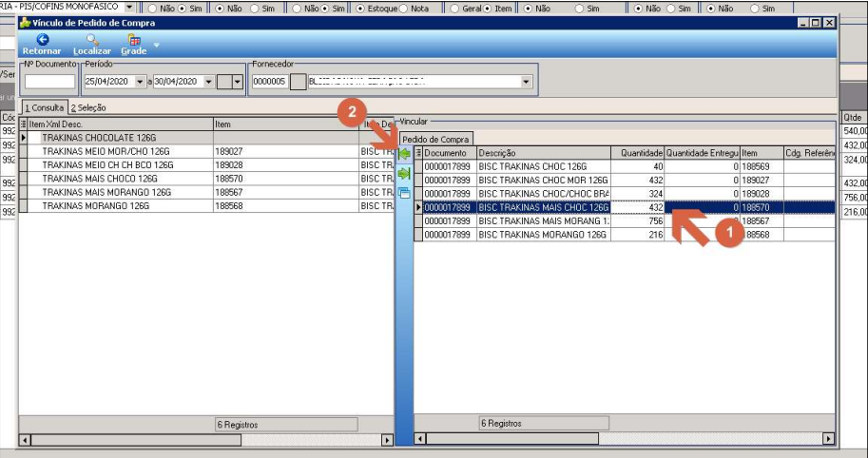Viewport: 868px width, 458px height.
Task: Sort by the Descrição column header
Action: [544, 153]
